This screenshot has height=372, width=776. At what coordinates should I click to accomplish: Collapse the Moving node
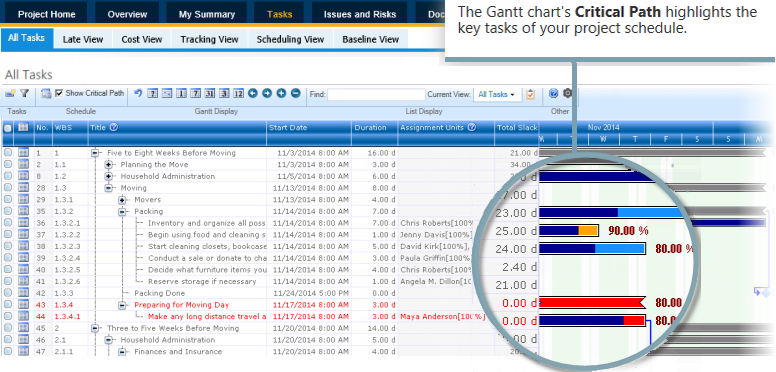[x=109, y=188]
